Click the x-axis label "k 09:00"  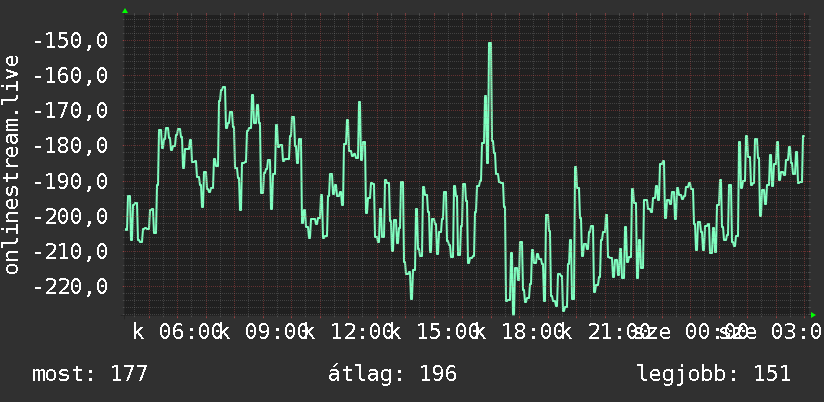(x=262, y=332)
